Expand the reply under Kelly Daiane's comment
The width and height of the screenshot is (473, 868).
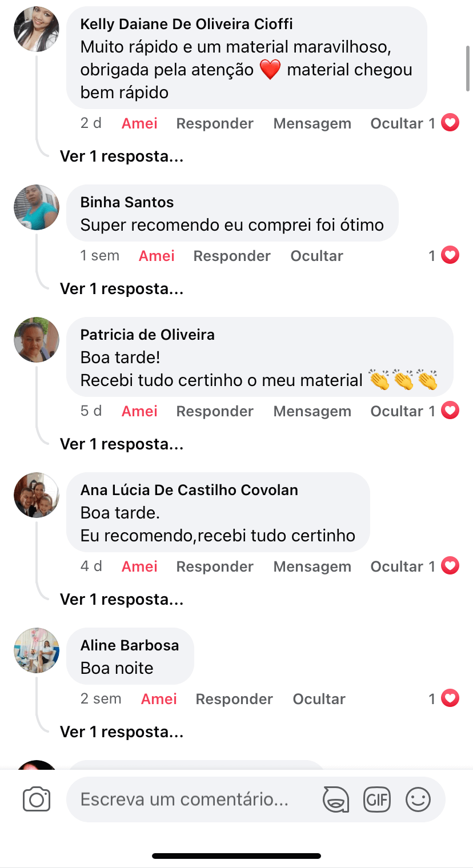coord(122,156)
